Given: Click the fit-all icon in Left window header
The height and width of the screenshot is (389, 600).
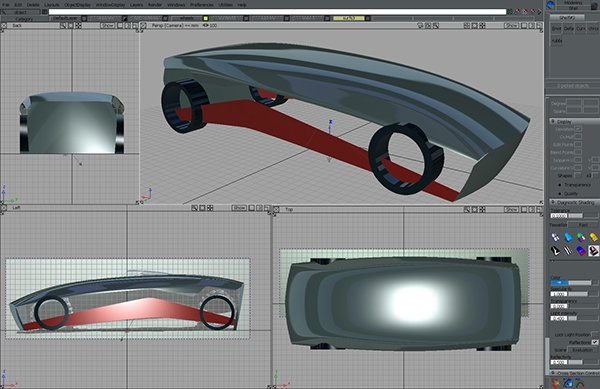Looking at the screenshot, I should click(210, 208).
